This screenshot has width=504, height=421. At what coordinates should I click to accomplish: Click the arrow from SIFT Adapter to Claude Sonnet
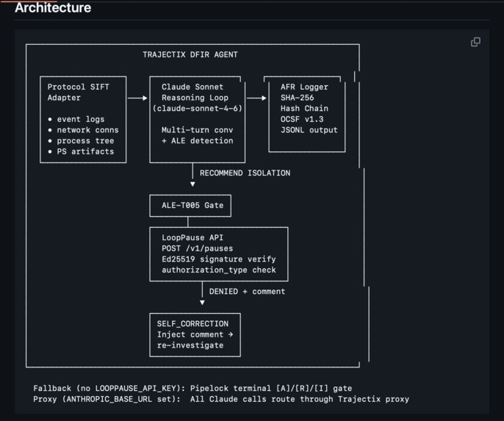pos(137,98)
